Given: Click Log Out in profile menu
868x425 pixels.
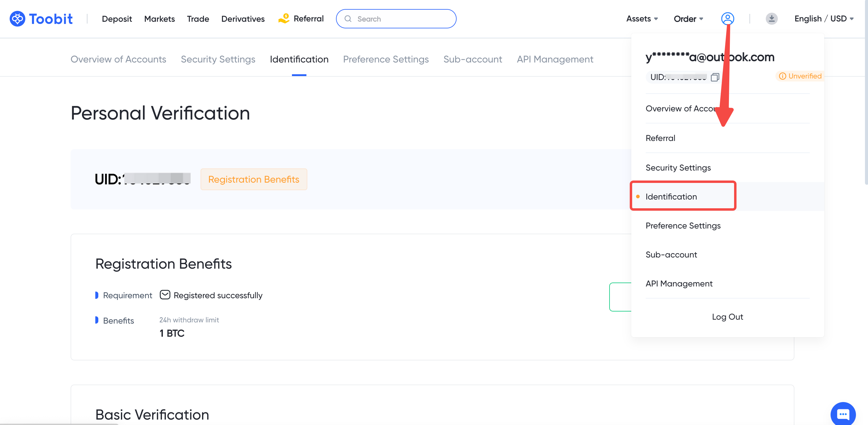Looking at the screenshot, I should [727, 317].
